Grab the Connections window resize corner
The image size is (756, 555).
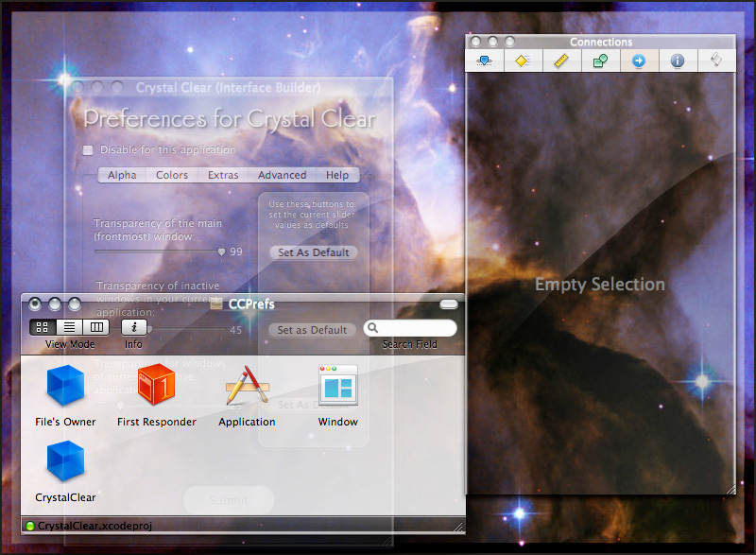point(730,489)
